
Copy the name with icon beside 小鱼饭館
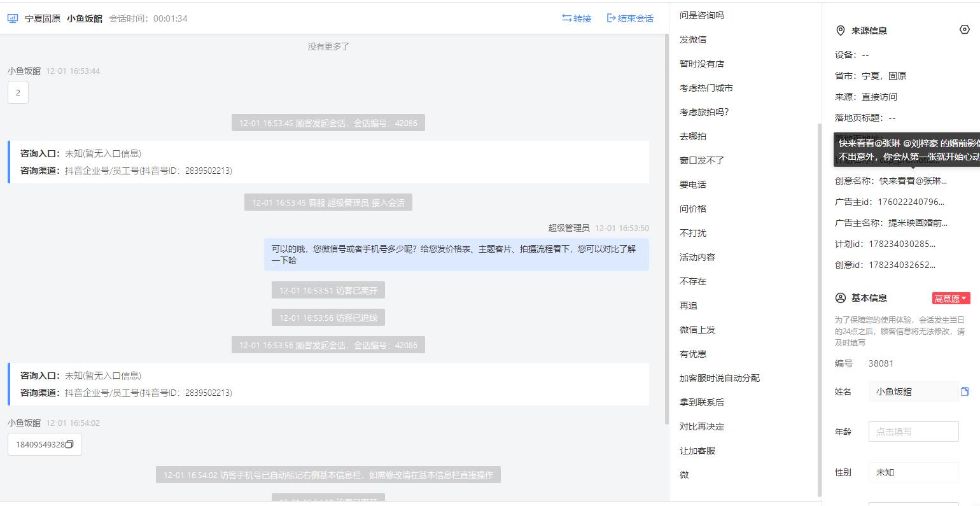965,391
